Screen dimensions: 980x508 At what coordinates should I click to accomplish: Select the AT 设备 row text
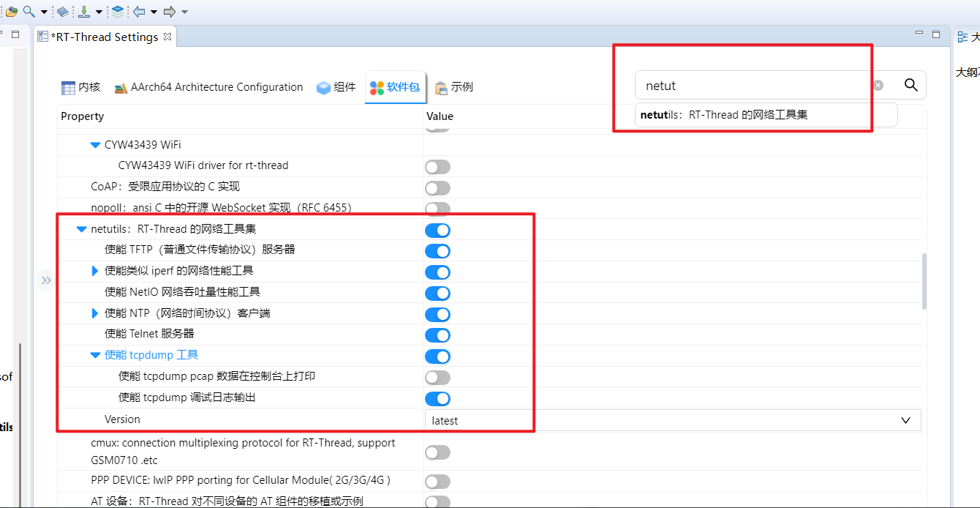tap(227, 501)
